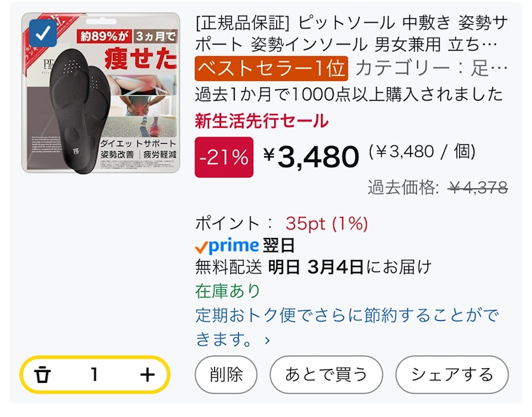This screenshot has height=417, width=532.
Task: Uncheck the item selection checkbox
Action: (x=42, y=35)
